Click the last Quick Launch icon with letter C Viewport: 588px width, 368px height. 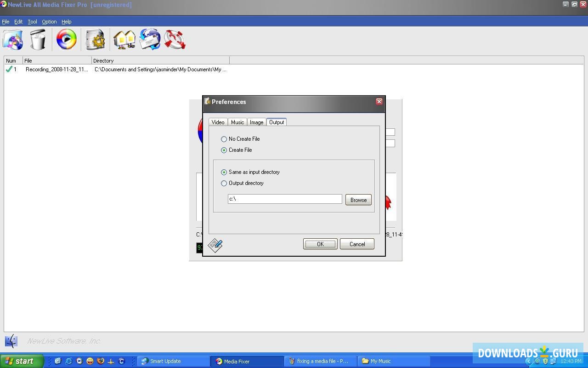(121, 361)
